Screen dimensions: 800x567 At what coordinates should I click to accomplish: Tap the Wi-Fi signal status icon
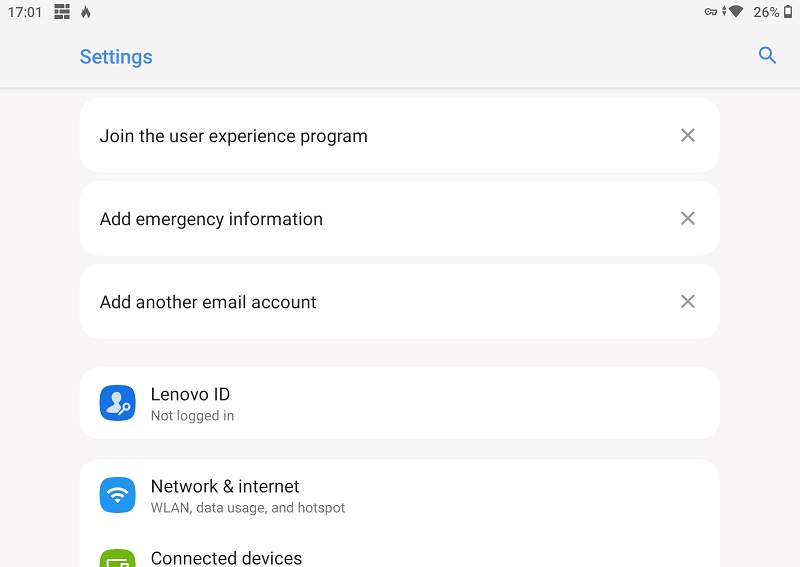(735, 11)
